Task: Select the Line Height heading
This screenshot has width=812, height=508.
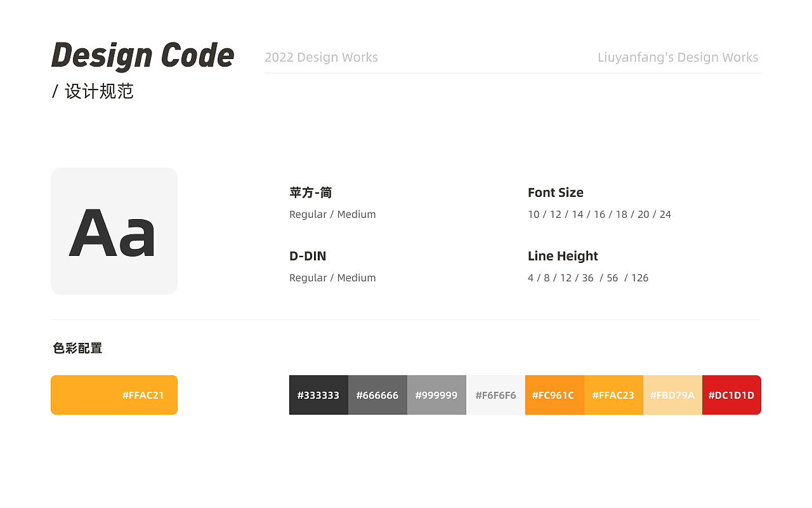Action: tap(563, 256)
